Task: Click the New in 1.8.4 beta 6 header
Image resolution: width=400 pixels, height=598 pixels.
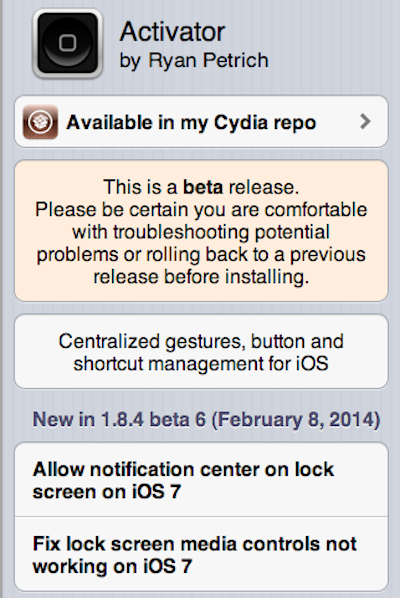Action: 206,420
